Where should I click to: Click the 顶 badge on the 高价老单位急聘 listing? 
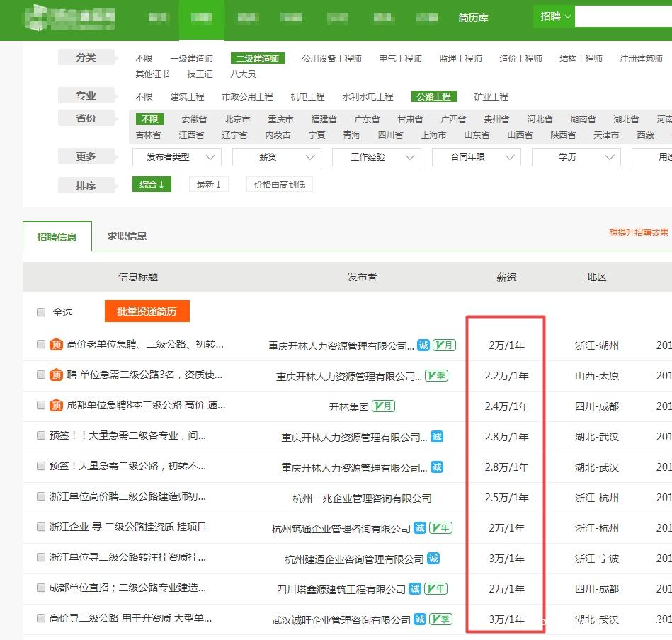click(56, 344)
